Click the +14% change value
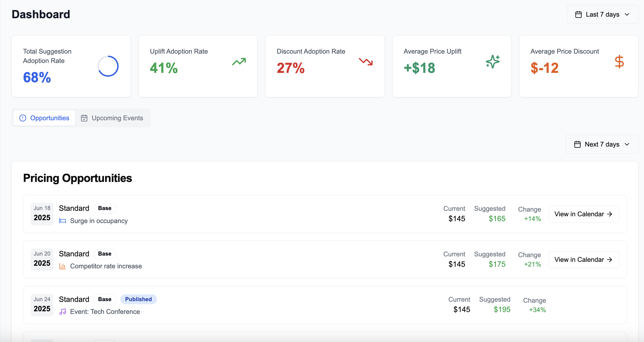644x342 pixels. [532, 219]
